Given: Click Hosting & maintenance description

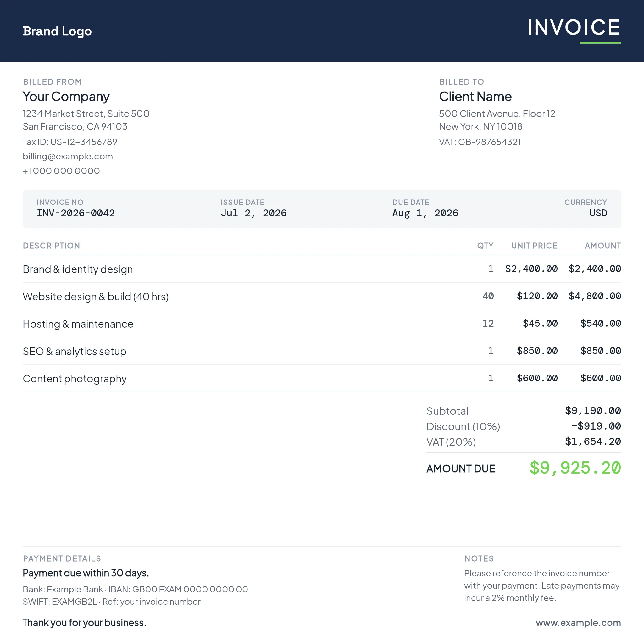Looking at the screenshot, I should pos(78,324).
